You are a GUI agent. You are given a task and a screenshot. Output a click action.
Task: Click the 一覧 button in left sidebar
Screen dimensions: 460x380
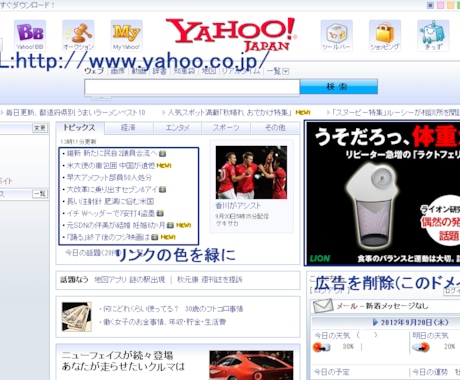(x=40, y=194)
